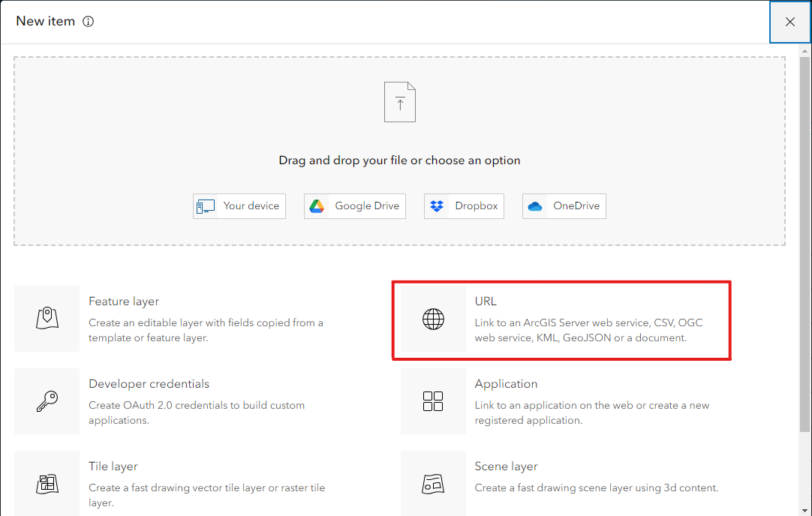Click the OneDrive cloud icon
The image size is (812, 516).
pos(535,206)
